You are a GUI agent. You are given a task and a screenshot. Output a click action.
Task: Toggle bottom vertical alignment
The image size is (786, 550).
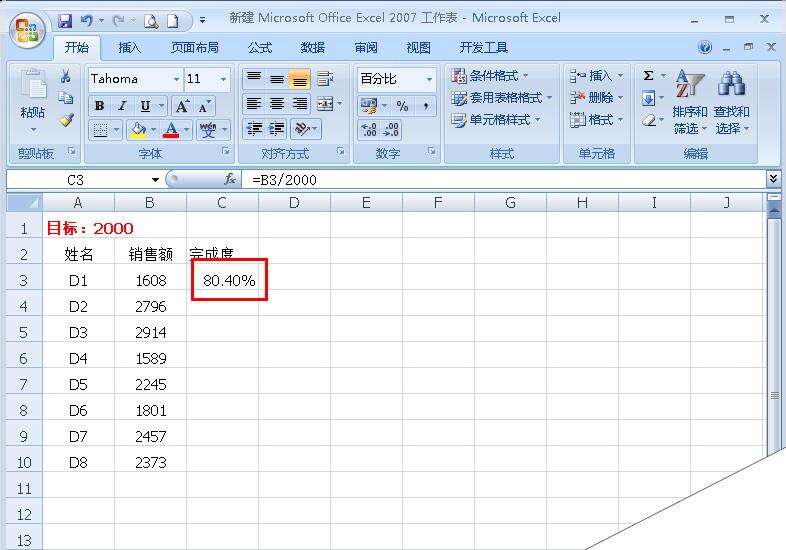click(300, 79)
